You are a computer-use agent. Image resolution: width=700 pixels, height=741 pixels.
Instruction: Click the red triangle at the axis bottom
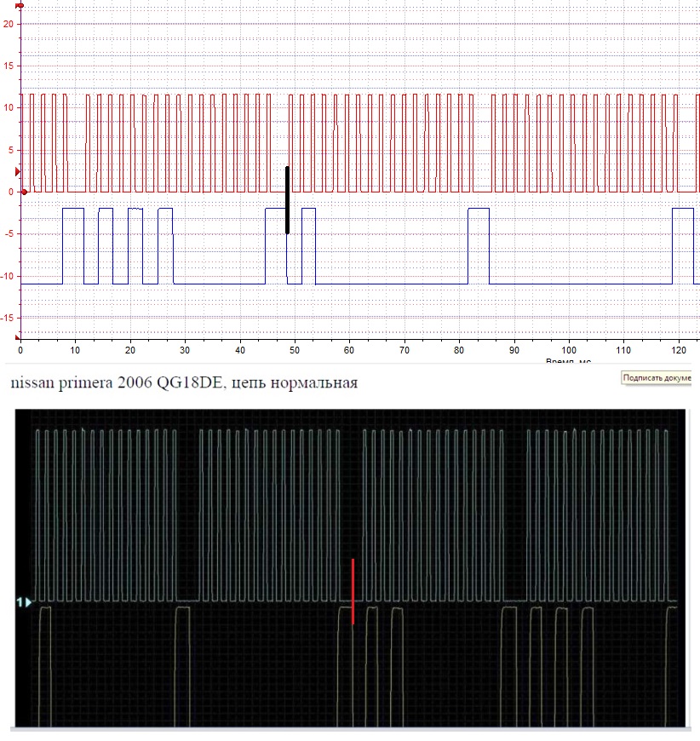pos(18,337)
